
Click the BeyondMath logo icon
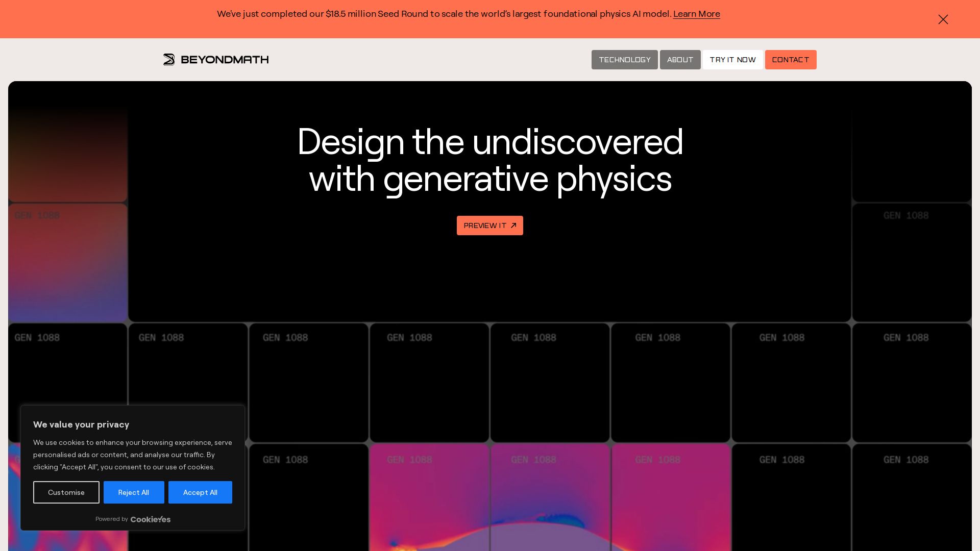[x=169, y=60]
